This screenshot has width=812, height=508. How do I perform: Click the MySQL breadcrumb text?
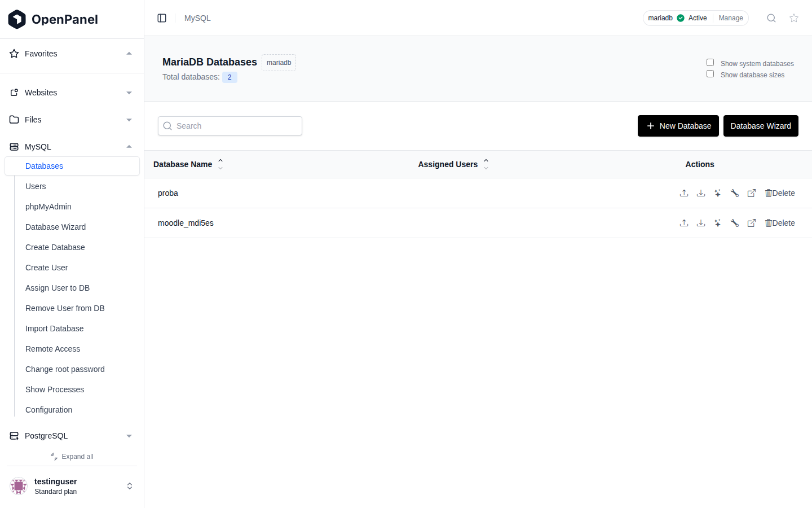(x=197, y=18)
